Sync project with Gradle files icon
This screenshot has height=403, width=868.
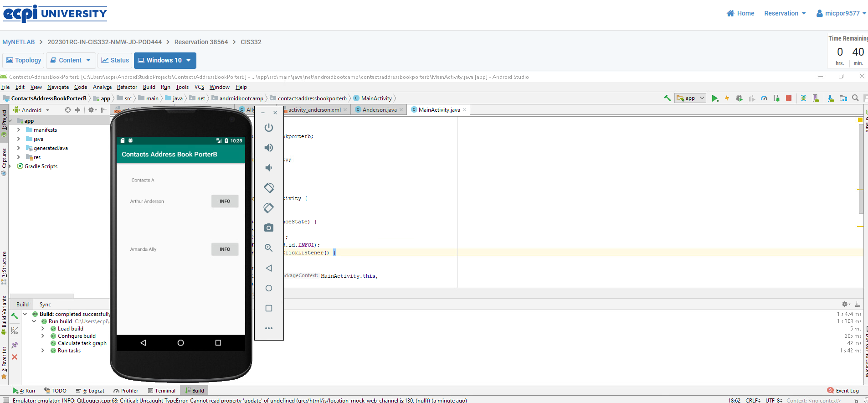[804, 98]
